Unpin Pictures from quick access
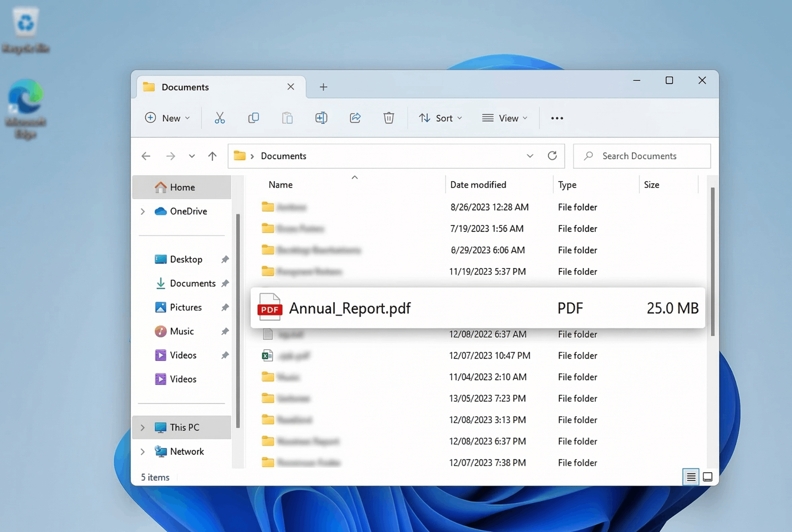The width and height of the screenshot is (792, 532). [x=225, y=308]
